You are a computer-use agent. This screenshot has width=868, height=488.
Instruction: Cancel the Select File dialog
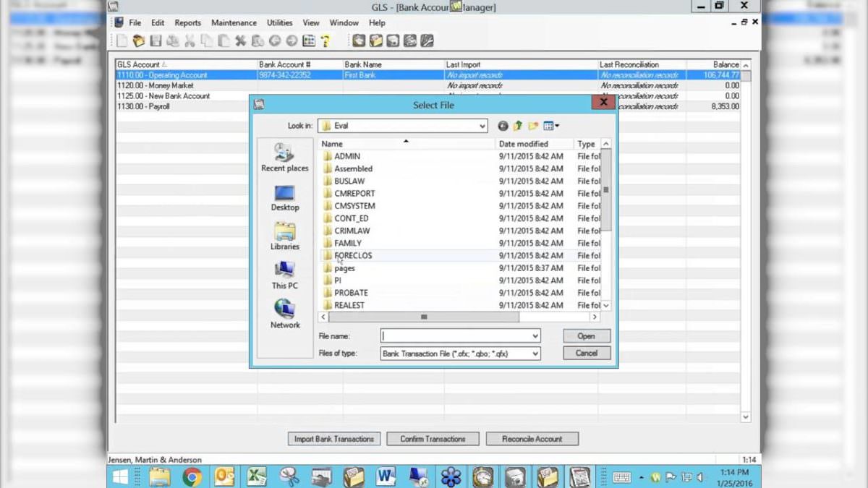click(586, 354)
